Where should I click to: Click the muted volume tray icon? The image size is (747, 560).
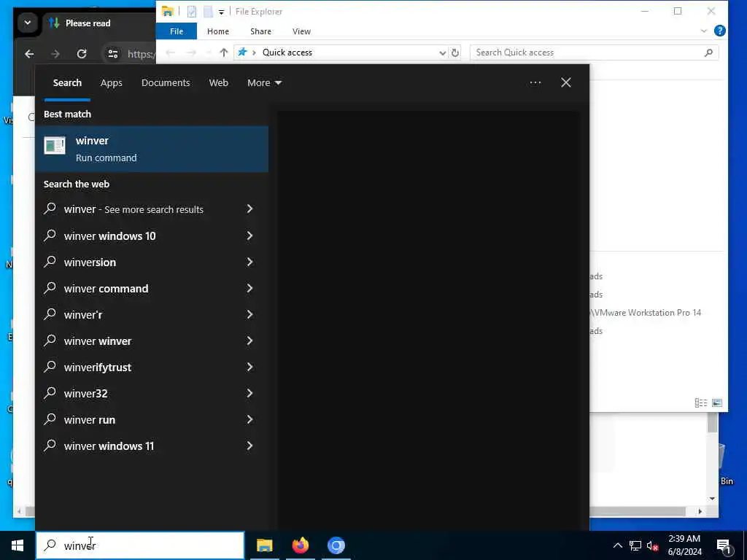(652, 545)
